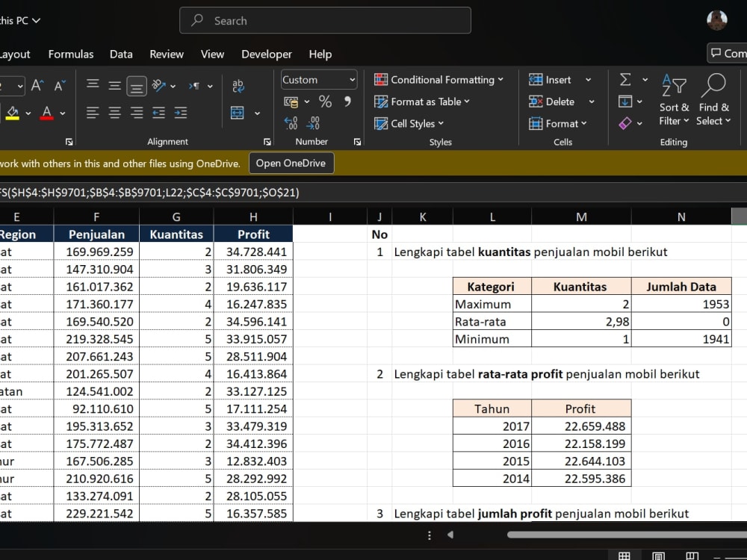Viewport: 747px width, 560px height.
Task: Click the horizontal scrollbar thumb
Action: 627,535
